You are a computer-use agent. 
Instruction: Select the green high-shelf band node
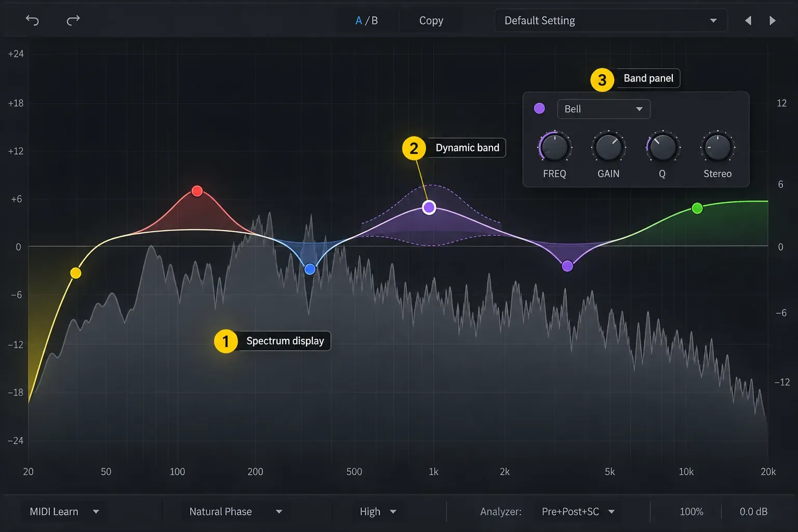697,208
